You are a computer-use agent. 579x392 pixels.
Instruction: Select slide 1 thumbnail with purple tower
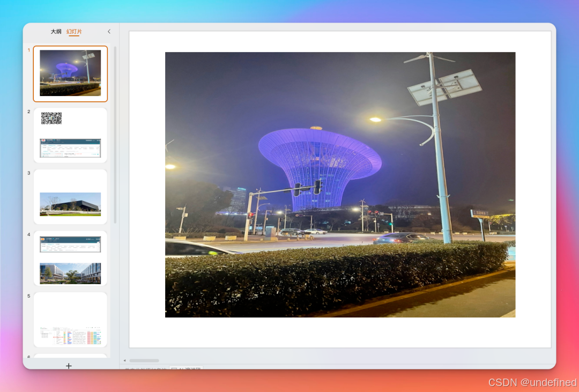(70, 73)
